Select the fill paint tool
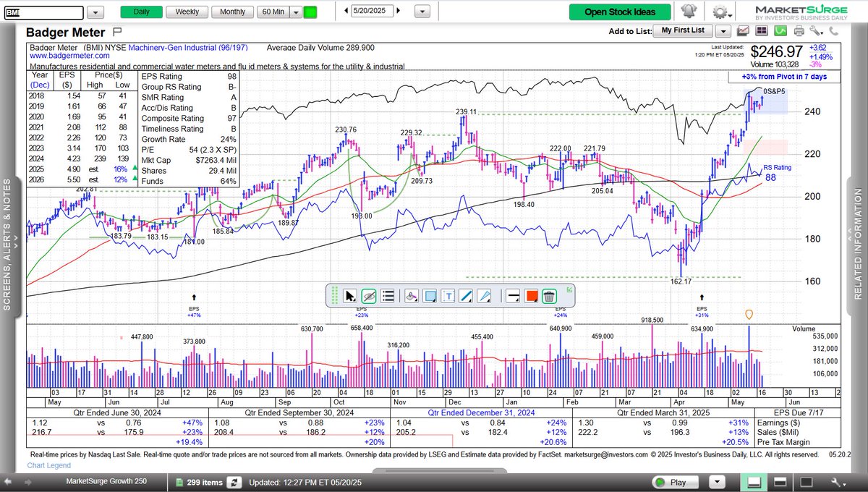The height and width of the screenshot is (492, 868). (x=410, y=295)
